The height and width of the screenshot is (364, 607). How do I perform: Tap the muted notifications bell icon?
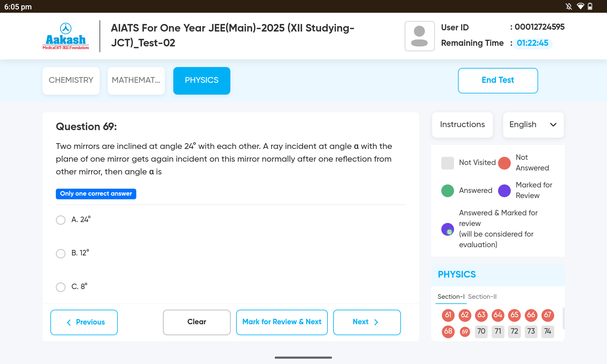569,6
